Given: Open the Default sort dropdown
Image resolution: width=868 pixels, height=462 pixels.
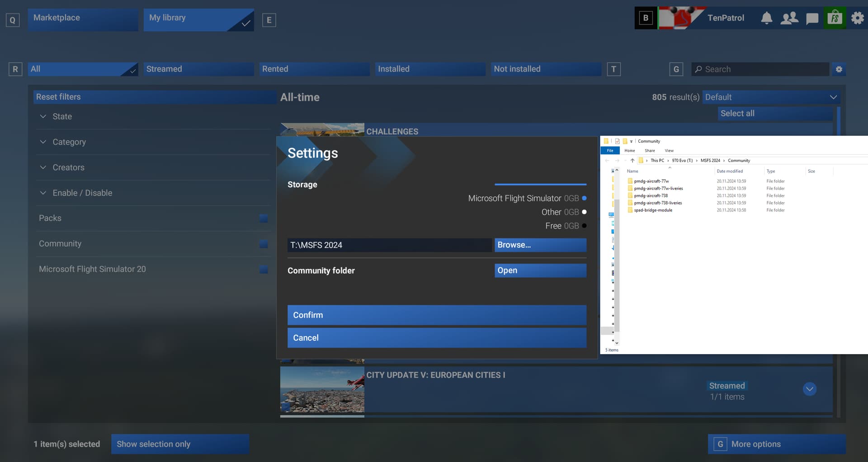Looking at the screenshot, I should pos(771,97).
